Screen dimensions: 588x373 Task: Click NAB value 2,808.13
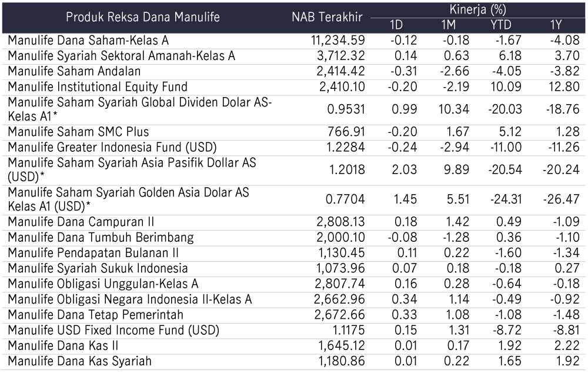(x=341, y=222)
